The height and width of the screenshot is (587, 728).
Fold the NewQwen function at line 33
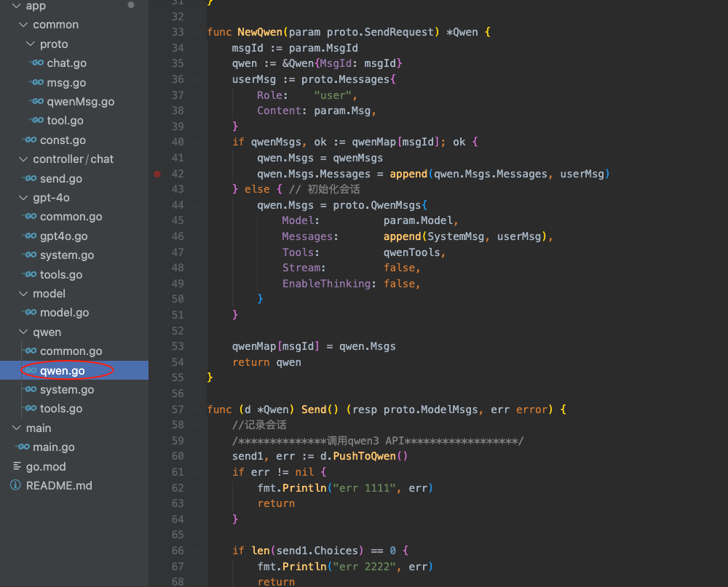(x=198, y=33)
